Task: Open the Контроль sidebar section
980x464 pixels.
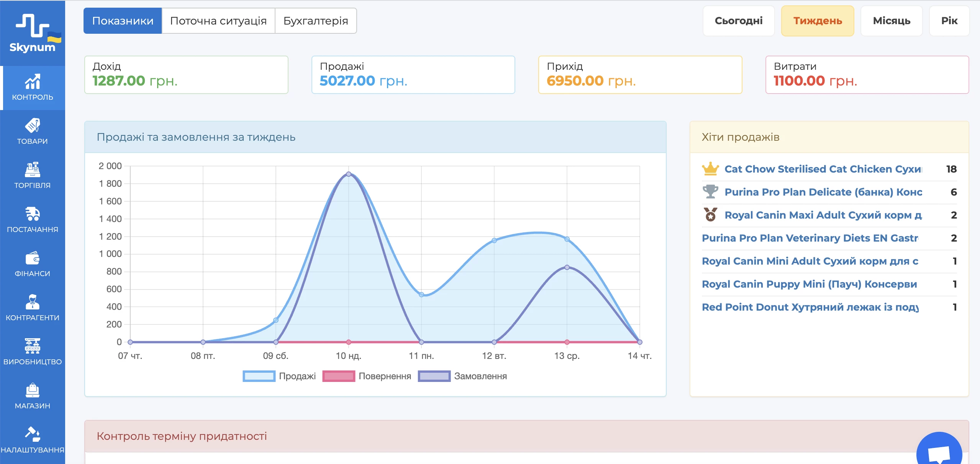Action: pos(33,88)
